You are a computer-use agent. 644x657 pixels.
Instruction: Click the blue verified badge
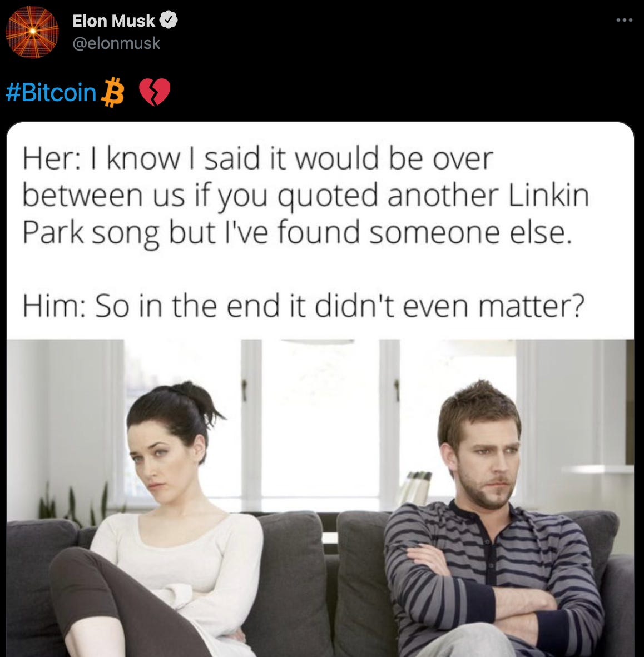pyautogui.click(x=169, y=21)
